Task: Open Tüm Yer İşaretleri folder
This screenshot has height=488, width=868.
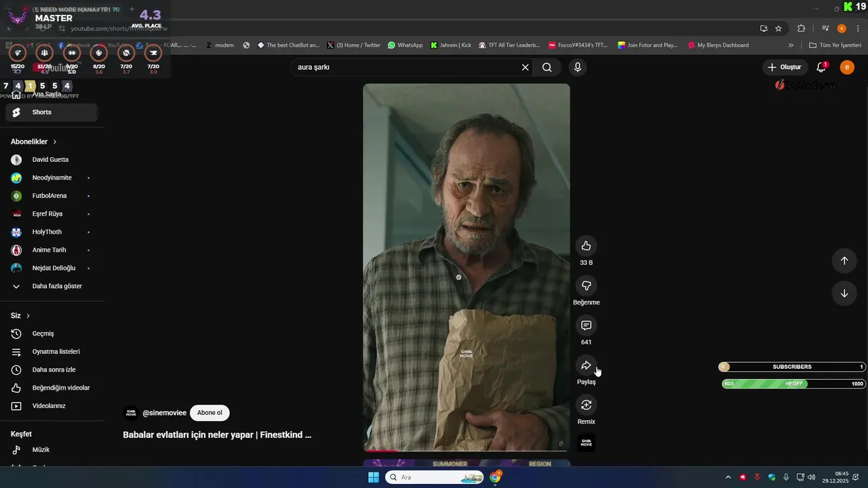Action: click(835, 45)
